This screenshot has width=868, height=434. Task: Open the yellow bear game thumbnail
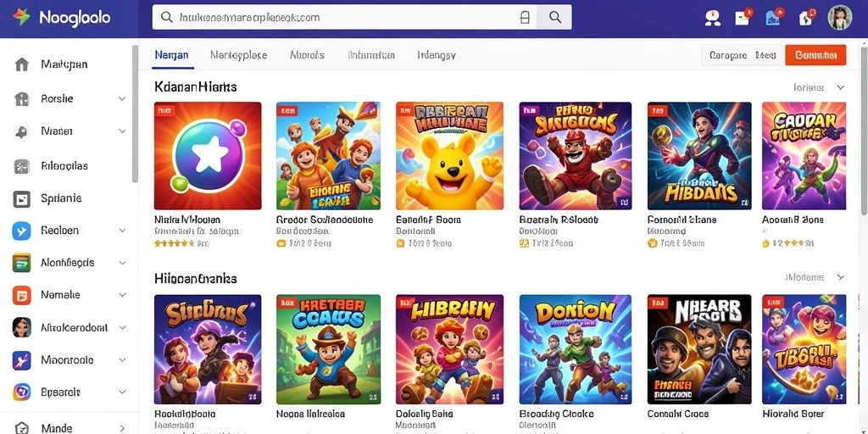[449, 156]
